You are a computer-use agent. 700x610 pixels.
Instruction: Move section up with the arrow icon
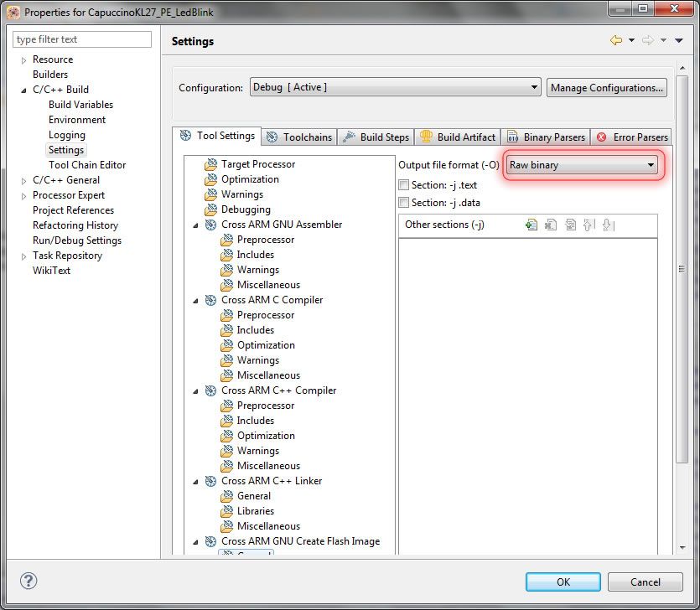(x=589, y=225)
